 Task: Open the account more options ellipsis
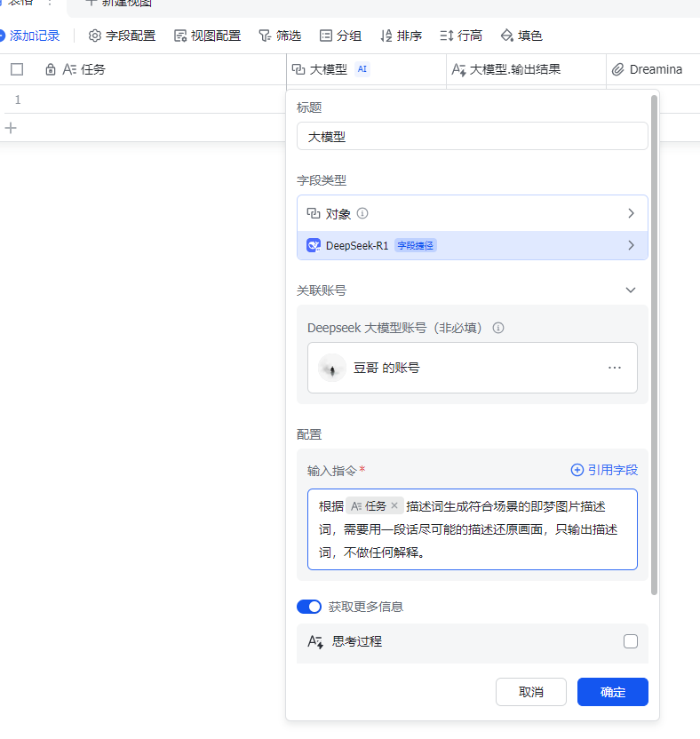[x=614, y=368]
